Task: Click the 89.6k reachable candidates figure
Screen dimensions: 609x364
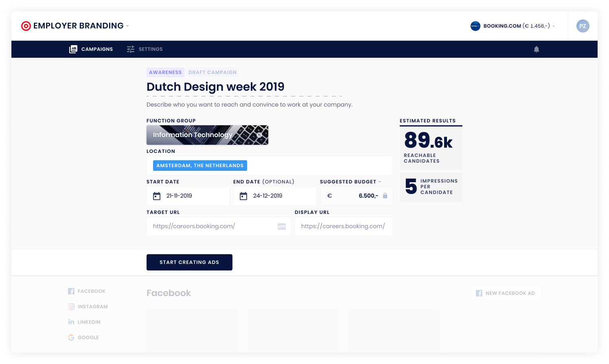Action: [428, 140]
